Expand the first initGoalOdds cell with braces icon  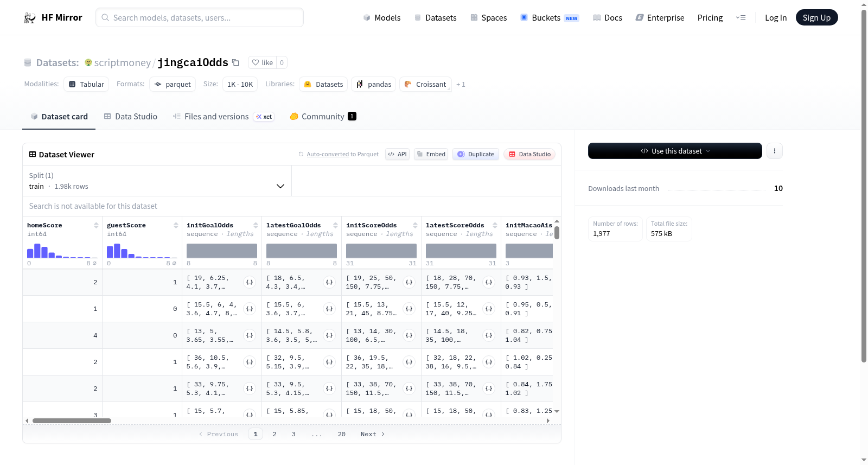(250, 282)
